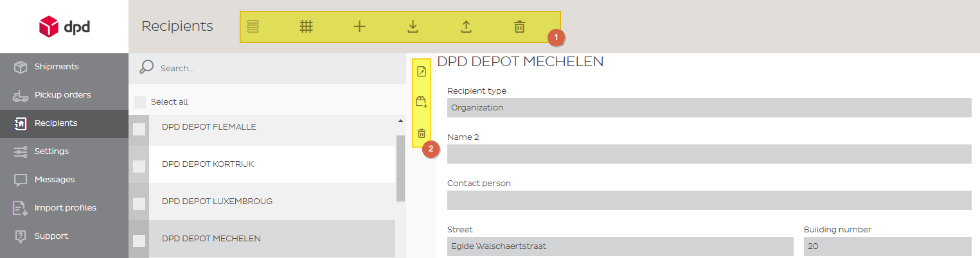This screenshot has width=980, height=258.
Task: Switch to grid table view icon
Action: [307, 26]
